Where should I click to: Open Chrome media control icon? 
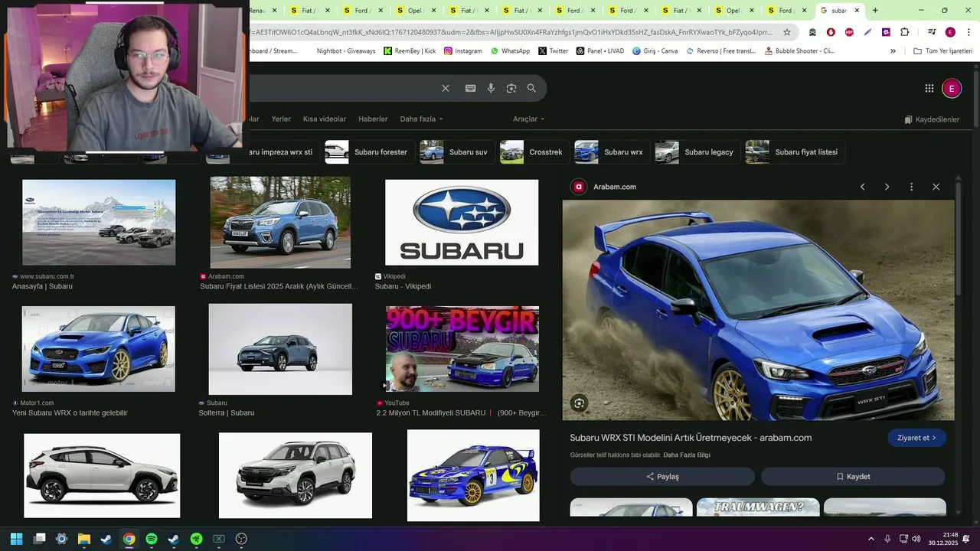click(932, 32)
